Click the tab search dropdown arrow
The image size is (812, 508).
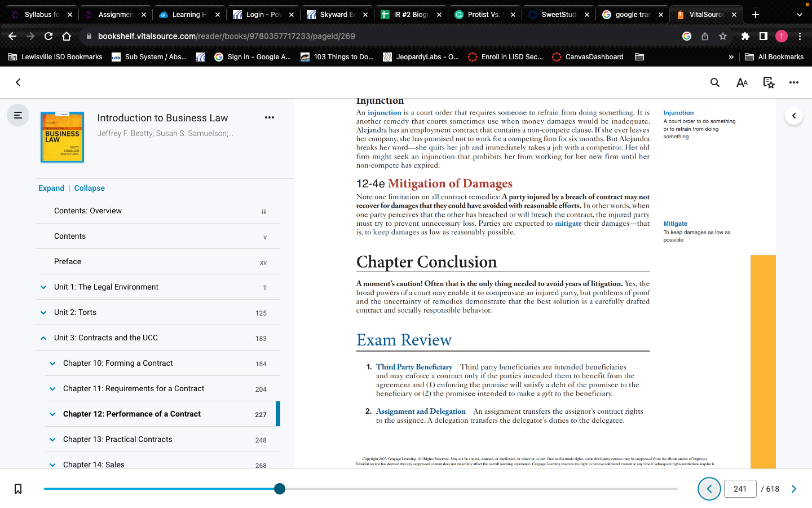[799, 15]
